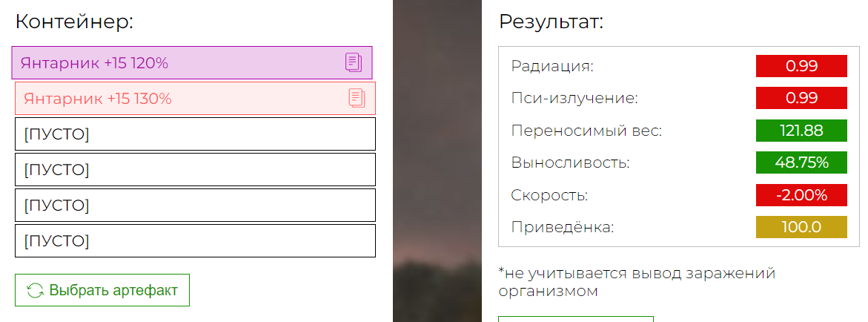Select the Янтарник +15 130% container slot

(196, 99)
